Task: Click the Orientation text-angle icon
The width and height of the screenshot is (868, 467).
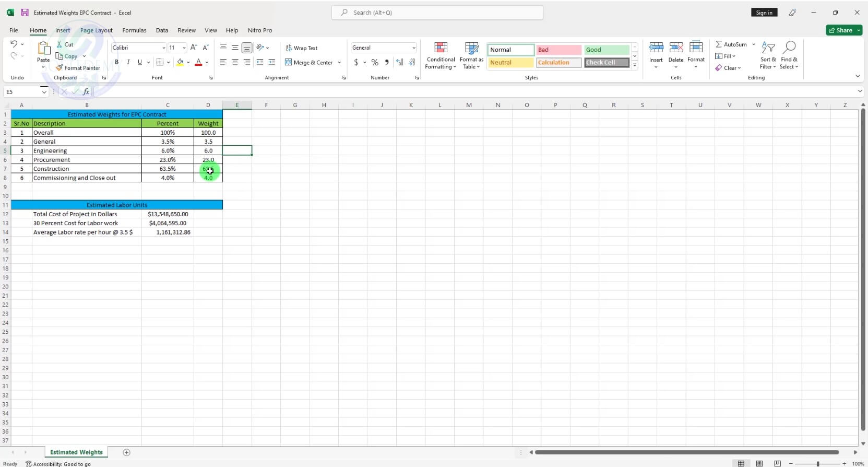Action: click(260, 48)
